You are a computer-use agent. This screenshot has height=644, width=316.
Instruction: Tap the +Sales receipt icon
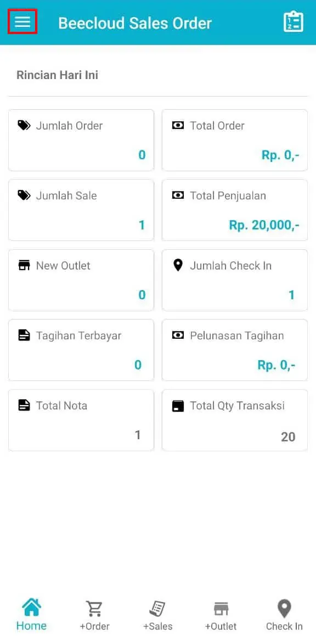[x=157, y=609]
